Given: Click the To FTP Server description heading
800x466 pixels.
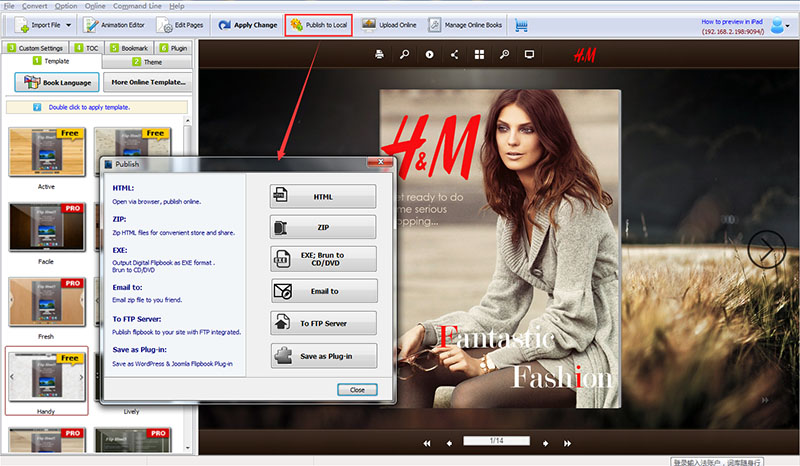Looking at the screenshot, I should (137, 319).
